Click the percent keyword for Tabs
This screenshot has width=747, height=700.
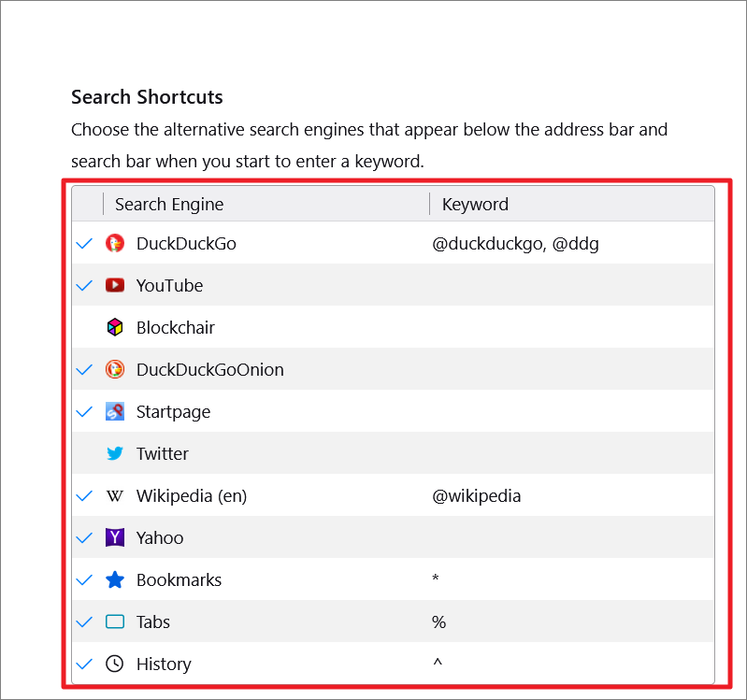[x=438, y=621]
